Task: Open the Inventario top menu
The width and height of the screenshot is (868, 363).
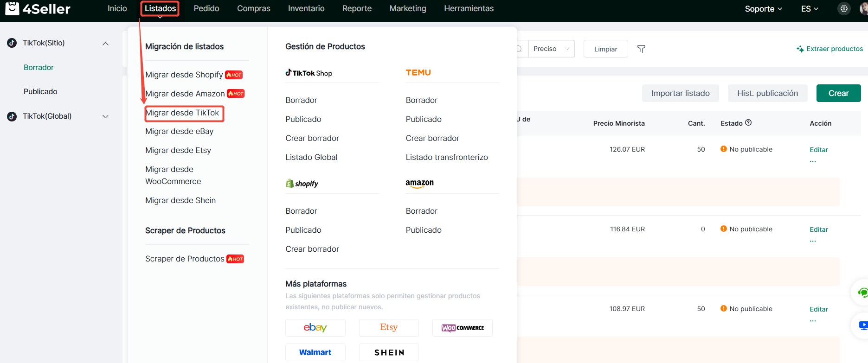Action: (x=306, y=8)
